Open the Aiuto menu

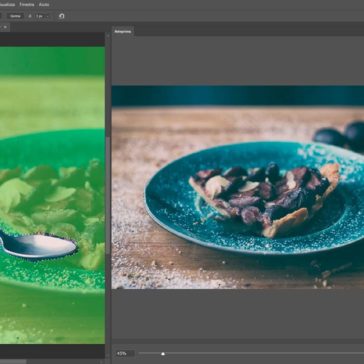pos(44,5)
